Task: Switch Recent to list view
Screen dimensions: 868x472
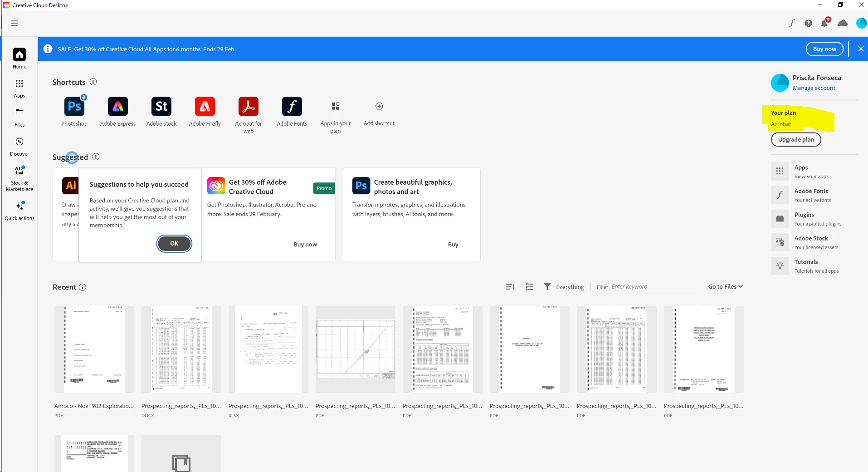Action: [529, 287]
